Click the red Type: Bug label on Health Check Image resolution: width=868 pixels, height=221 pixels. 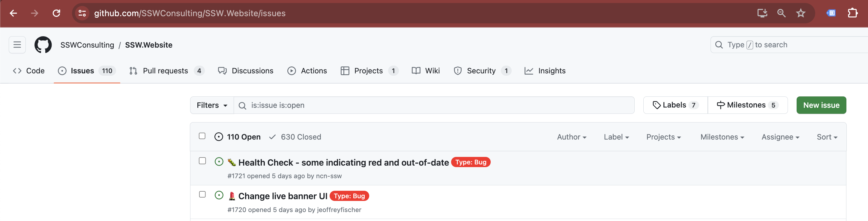click(x=470, y=162)
